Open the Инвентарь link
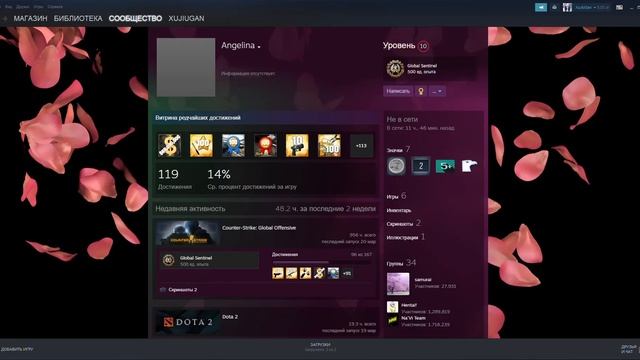640x360 pixels. pyautogui.click(x=399, y=211)
